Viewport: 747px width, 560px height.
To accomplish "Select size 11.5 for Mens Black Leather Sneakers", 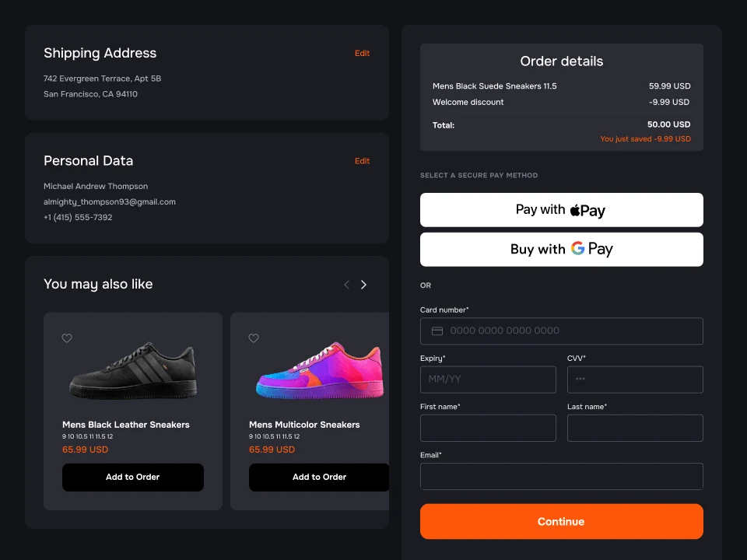I will click(x=100, y=436).
